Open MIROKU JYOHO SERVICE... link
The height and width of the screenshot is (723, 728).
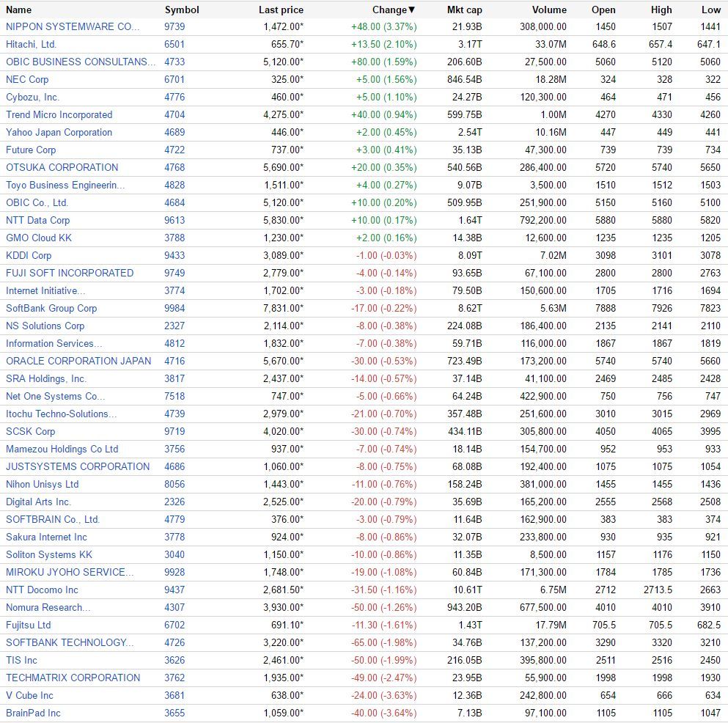70,573
